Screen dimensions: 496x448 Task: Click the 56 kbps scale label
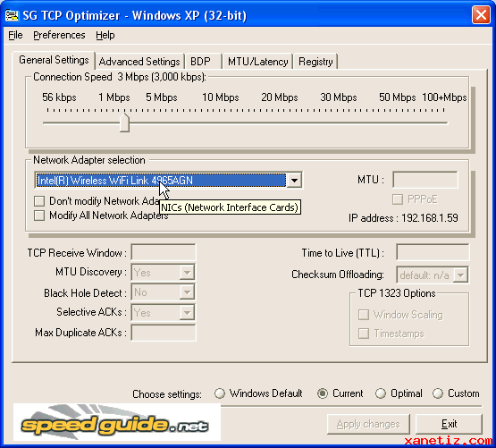point(59,97)
